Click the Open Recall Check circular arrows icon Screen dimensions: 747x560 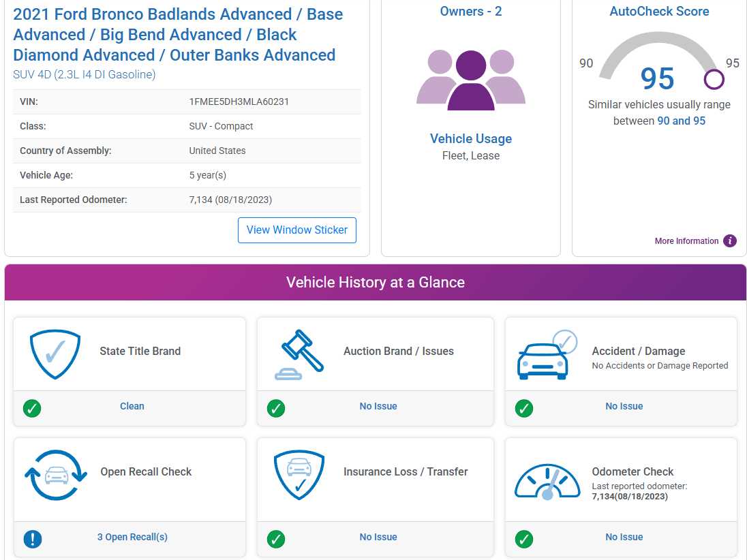click(56, 476)
